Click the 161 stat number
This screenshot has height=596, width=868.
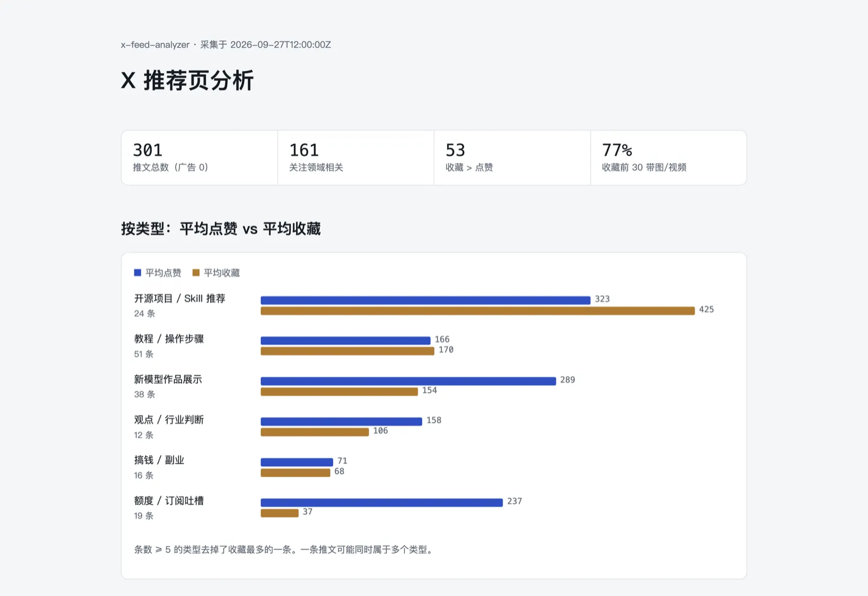pyautogui.click(x=304, y=150)
